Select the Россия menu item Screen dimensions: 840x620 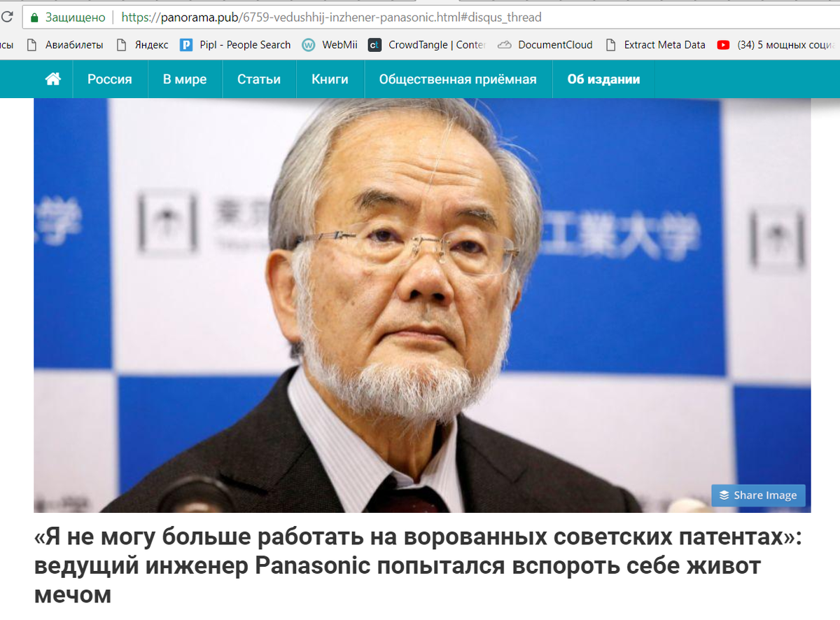click(x=110, y=79)
